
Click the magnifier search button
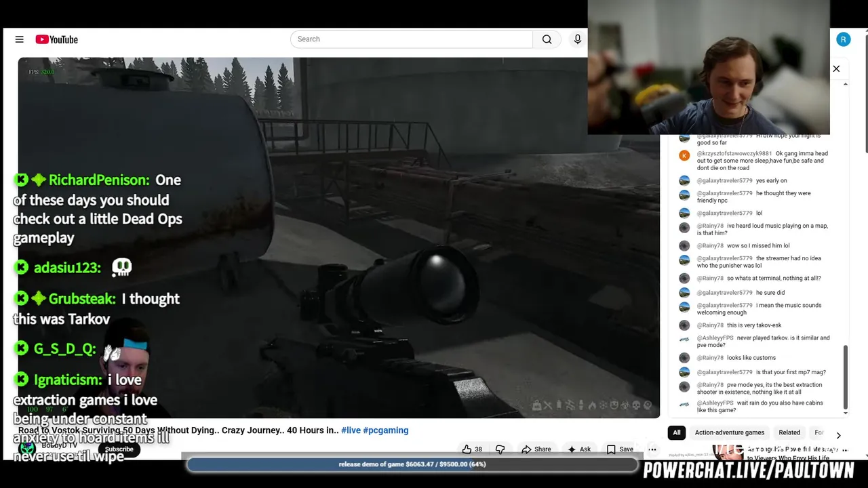click(x=547, y=39)
